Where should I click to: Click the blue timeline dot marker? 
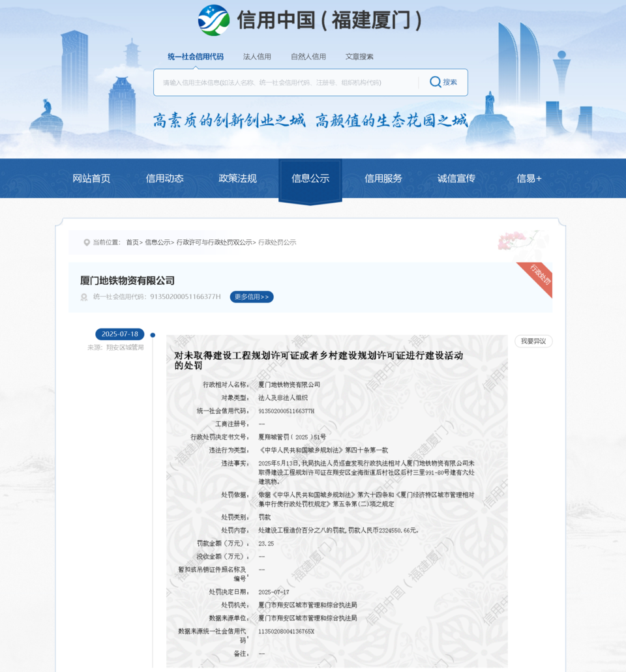153,335
